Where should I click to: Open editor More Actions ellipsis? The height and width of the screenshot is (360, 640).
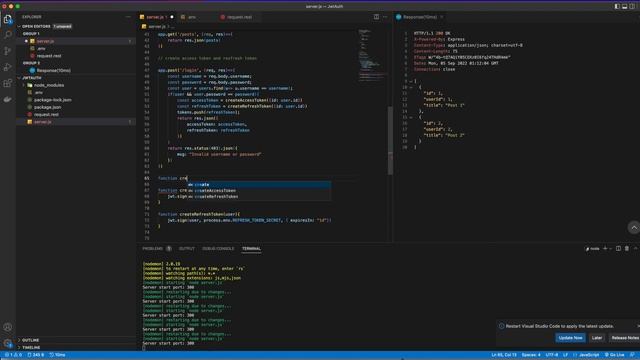pos(385,17)
